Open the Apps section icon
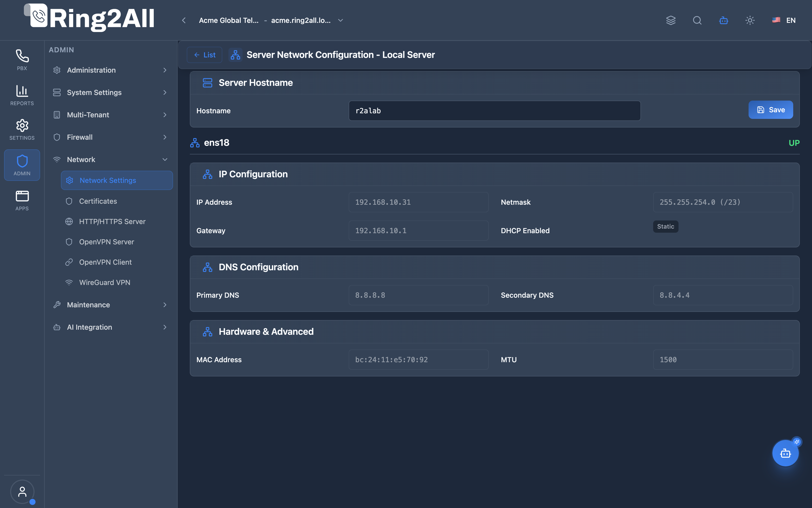This screenshot has width=812, height=508. click(x=22, y=200)
